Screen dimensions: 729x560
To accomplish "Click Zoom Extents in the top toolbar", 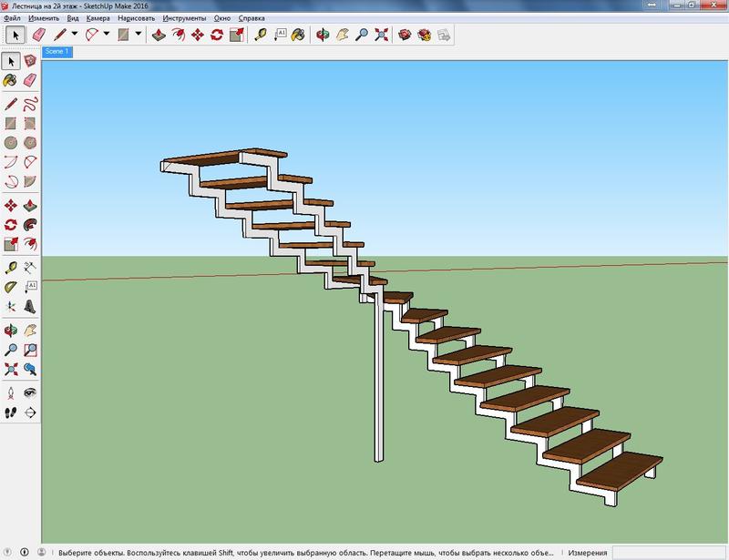I will point(381,35).
